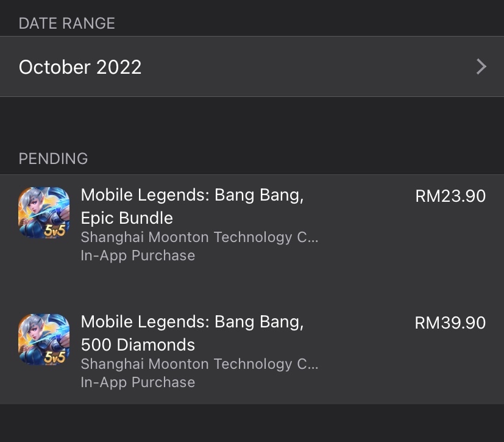The image size is (504, 442).
Task: Open the October 2022 date range selector
Action: click(x=80, y=67)
